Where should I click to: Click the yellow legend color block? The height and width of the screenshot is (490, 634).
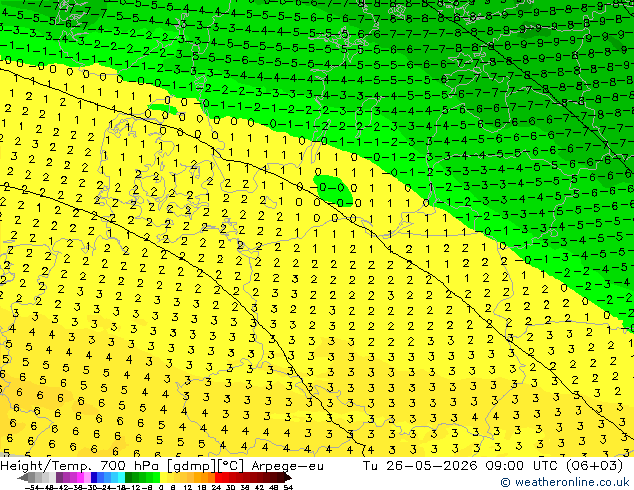point(163,477)
